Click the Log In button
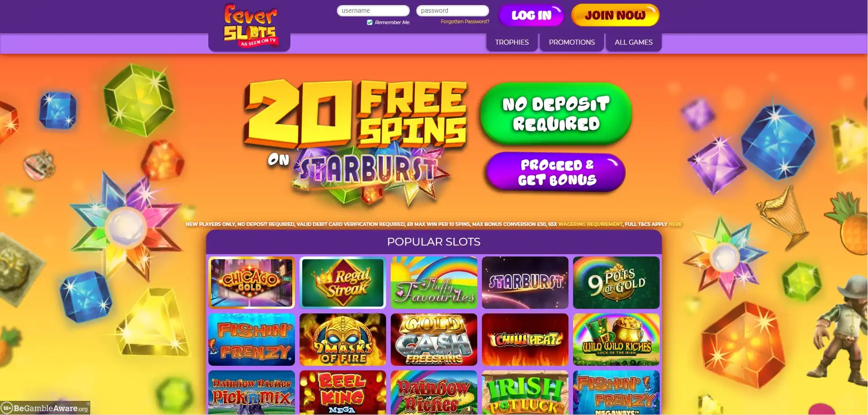Image resolution: width=868 pixels, height=415 pixels. 532,15
